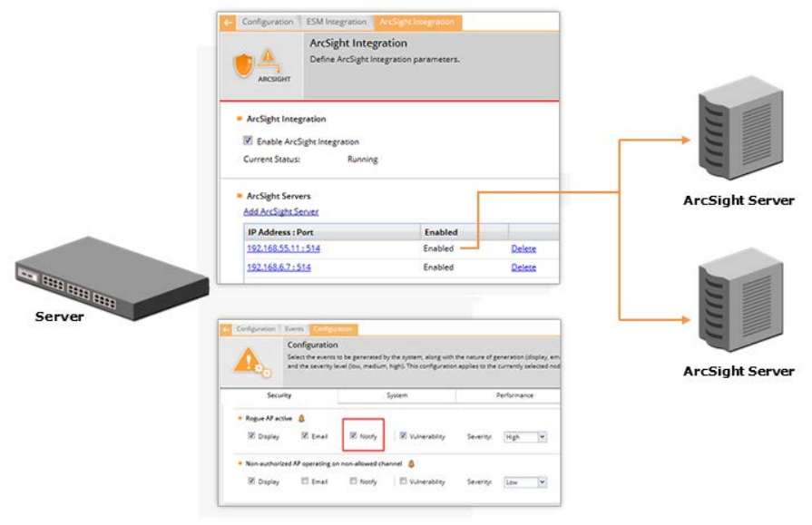Open the Severity dropdown set to Low
The width and height of the screenshot is (812, 525).
(525, 482)
